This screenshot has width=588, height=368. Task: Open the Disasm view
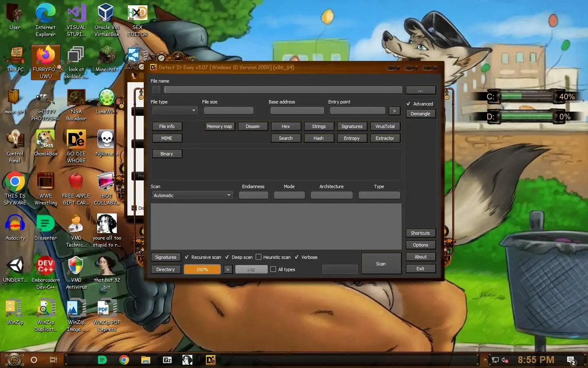coord(253,126)
